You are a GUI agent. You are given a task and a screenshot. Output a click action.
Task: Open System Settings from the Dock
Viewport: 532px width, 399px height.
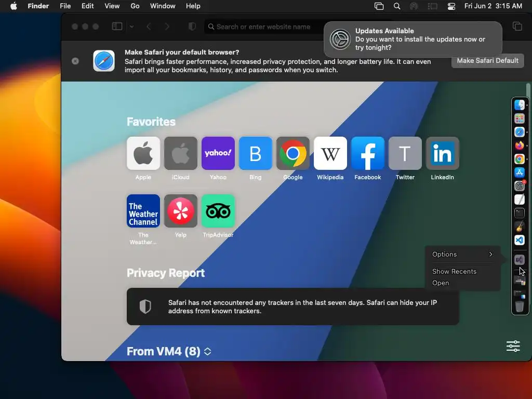tap(519, 186)
